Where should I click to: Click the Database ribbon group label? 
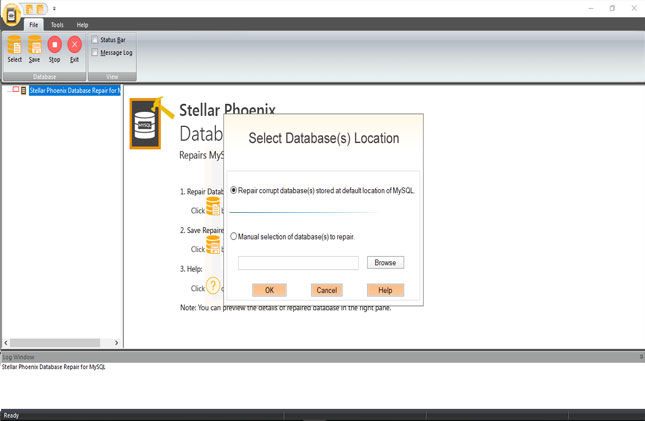(44, 77)
